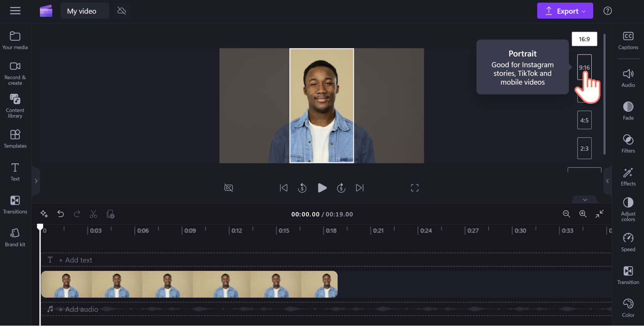Edit the My video title field
Image resolution: width=644 pixels, height=326 pixels.
[85, 11]
